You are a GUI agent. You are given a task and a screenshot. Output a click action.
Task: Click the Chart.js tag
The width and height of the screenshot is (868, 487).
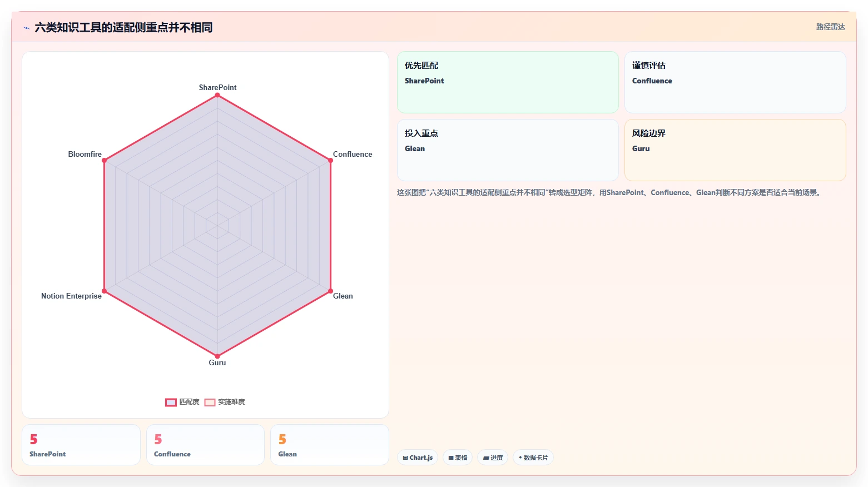(x=418, y=458)
